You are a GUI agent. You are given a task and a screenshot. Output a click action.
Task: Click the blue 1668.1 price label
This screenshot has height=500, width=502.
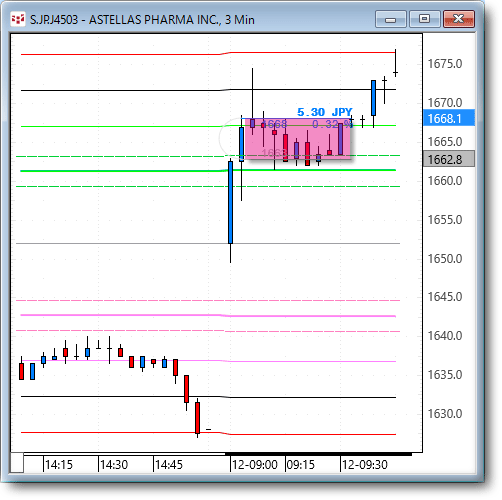449,118
